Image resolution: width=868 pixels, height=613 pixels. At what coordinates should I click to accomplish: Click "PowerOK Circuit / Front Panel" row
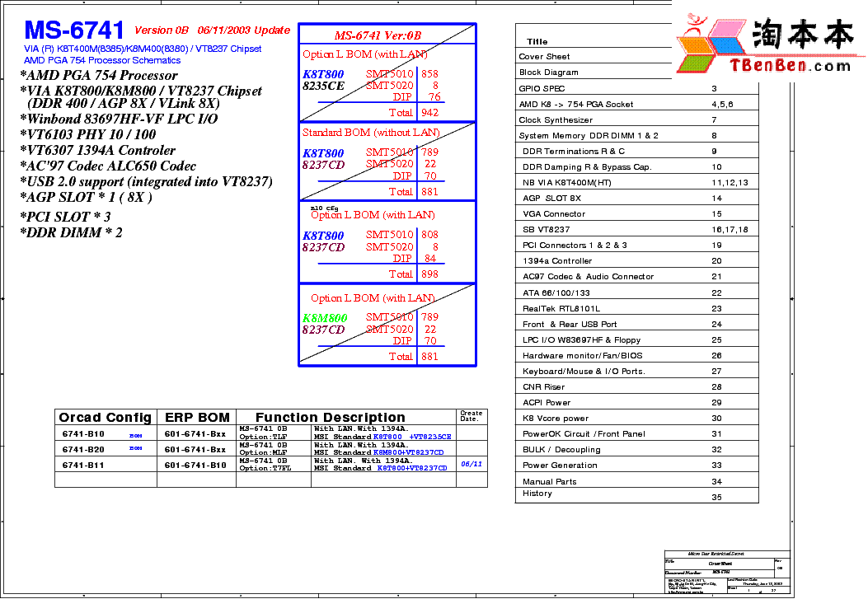click(636, 434)
